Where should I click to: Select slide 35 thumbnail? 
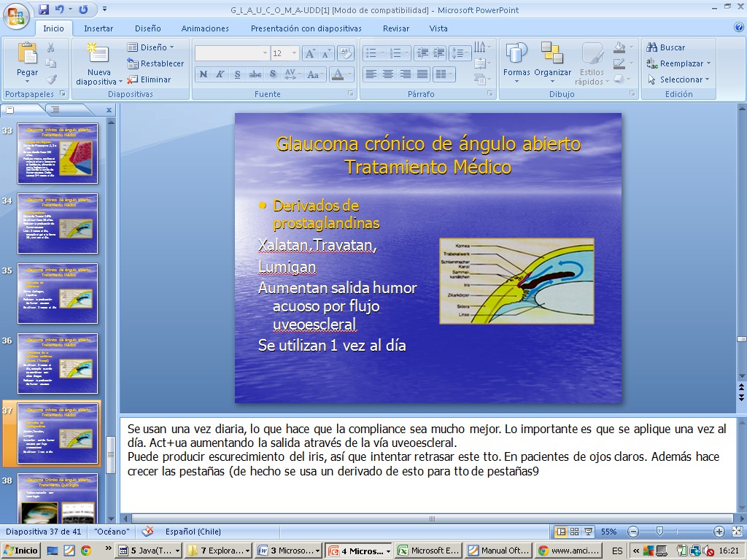[58, 293]
